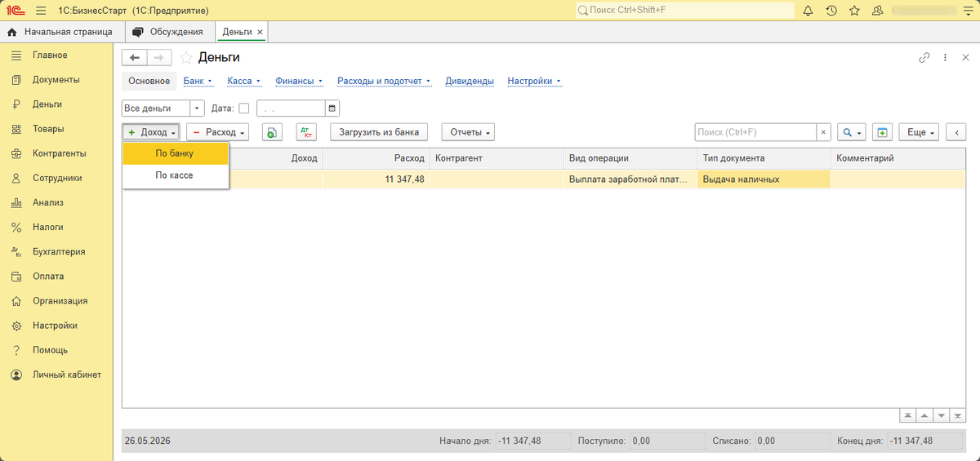Image resolution: width=980 pixels, height=461 pixels.
Task: Click the list search Поиск field
Action: [x=755, y=132]
